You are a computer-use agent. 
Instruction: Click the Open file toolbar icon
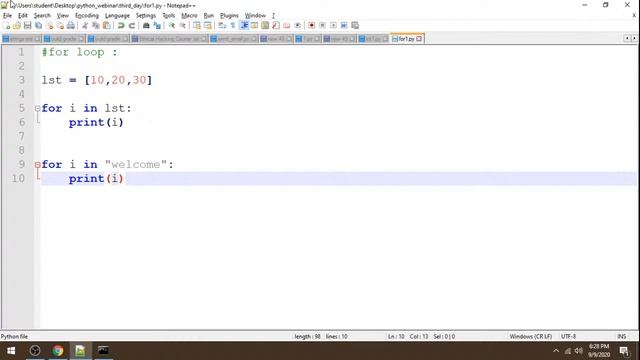(x=17, y=25)
